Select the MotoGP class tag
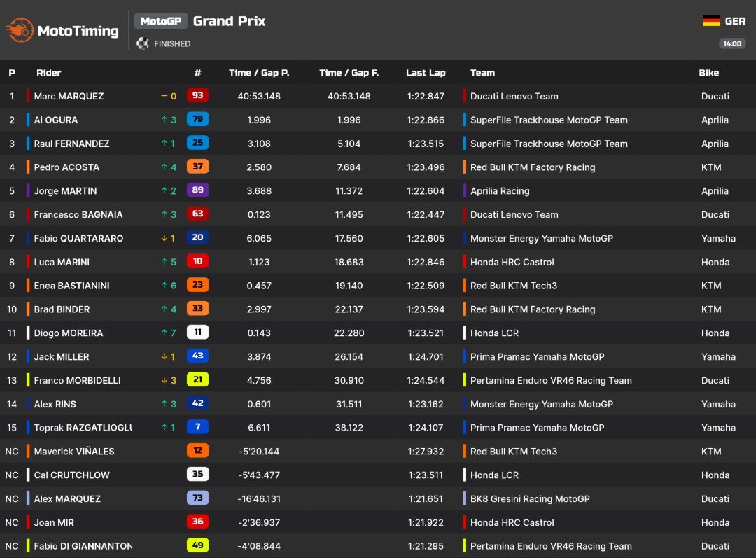The height and width of the screenshot is (558, 756). coord(161,21)
